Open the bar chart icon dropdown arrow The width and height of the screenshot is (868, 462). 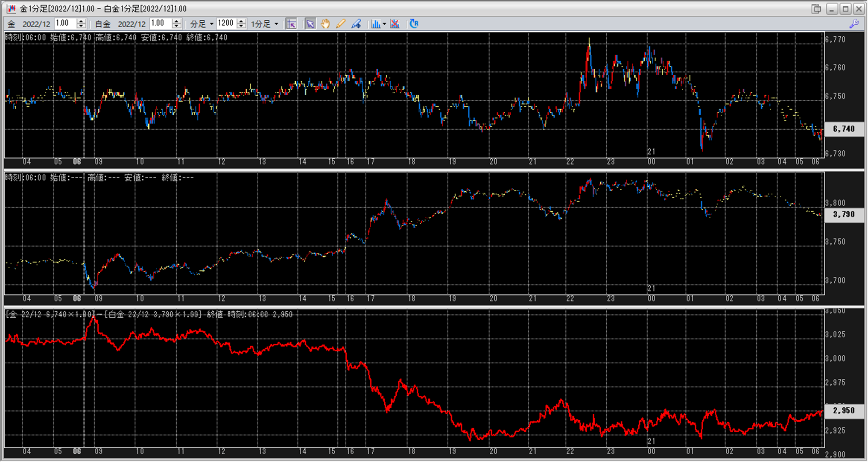click(x=384, y=24)
